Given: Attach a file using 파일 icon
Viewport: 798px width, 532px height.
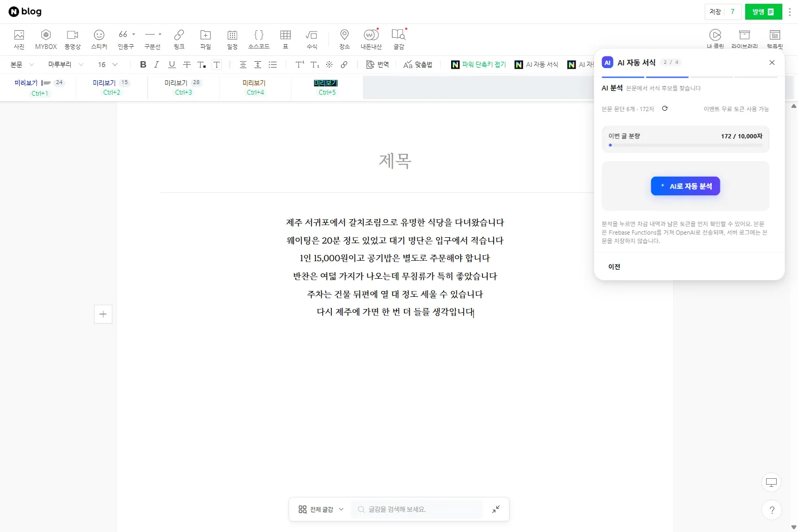Looking at the screenshot, I should tap(206, 39).
